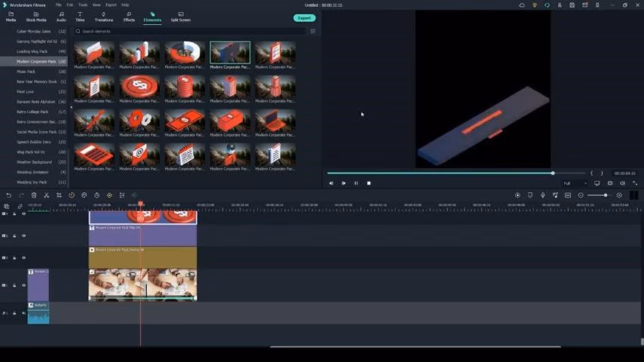The width and height of the screenshot is (644, 362).
Task: Open the View menu
Action: tap(97, 5)
